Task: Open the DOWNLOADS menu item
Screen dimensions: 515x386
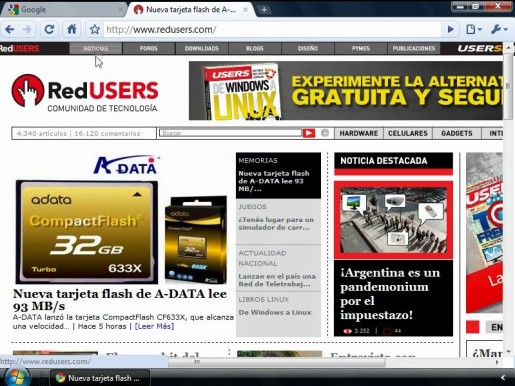Action: coord(202,48)
